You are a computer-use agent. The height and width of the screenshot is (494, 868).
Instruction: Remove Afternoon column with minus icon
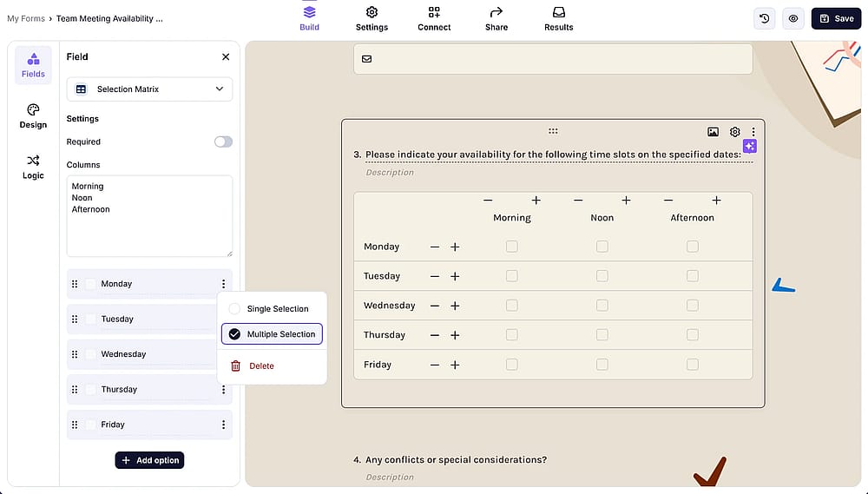pos(668,201)
